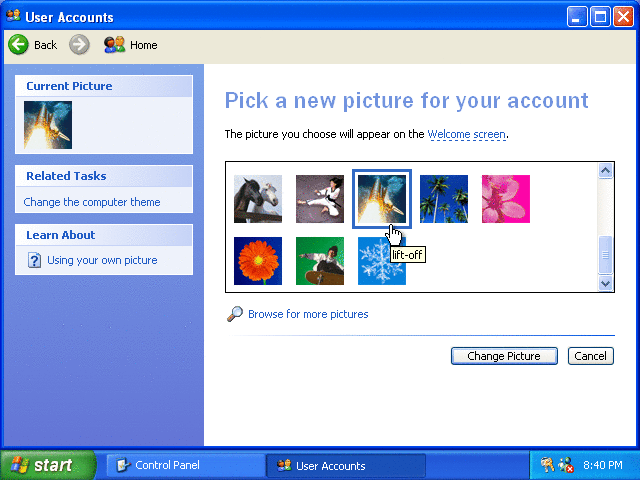Screen dimensions: 640x480
Task: Select the snowflake account picture
Action: 382,261
